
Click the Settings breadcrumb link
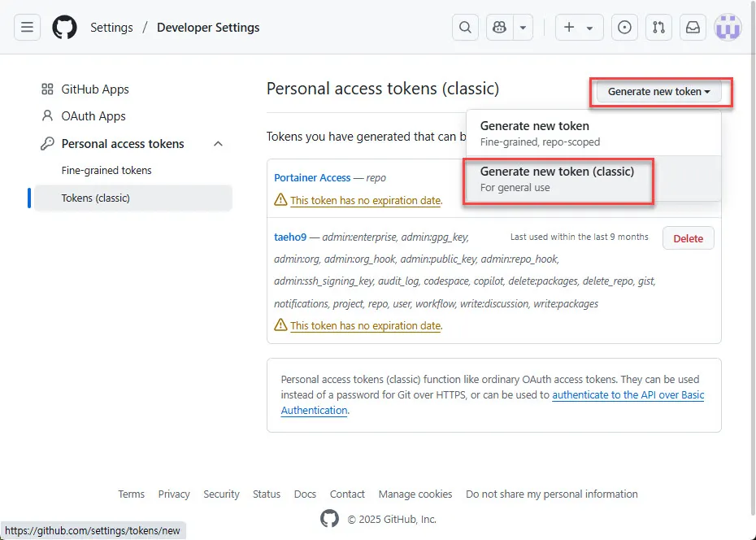pyautogui.click(x=111, y=28)
